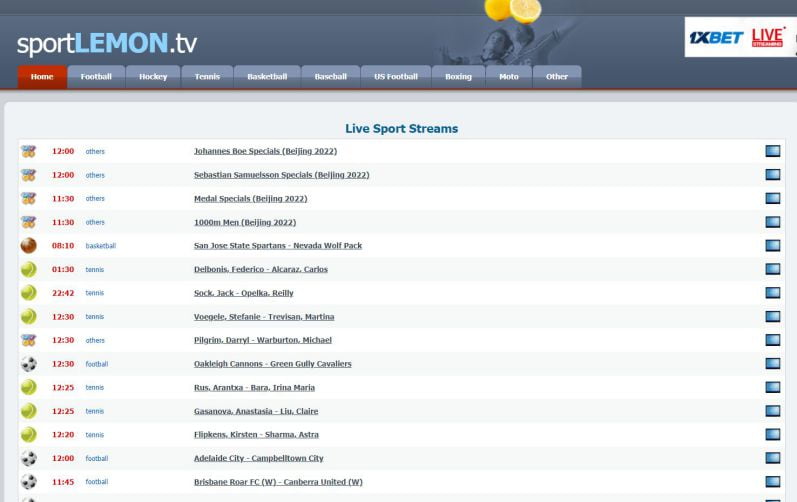This screenshot has width=797, height=502.
Task: Open the US Football tab
Action: point(396,77)
